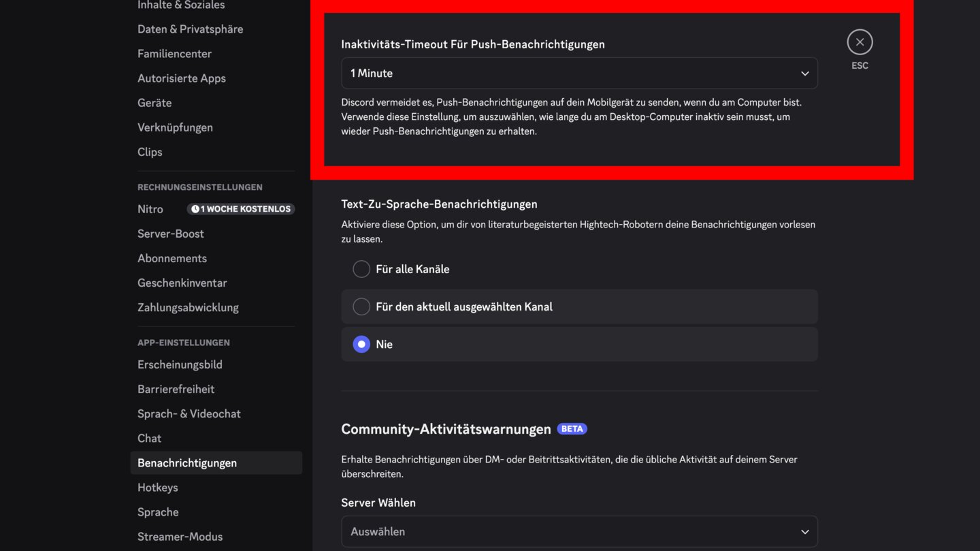Select Barrierefreiheit in app settings
The image size is (980, 551).
click(176, 389)
